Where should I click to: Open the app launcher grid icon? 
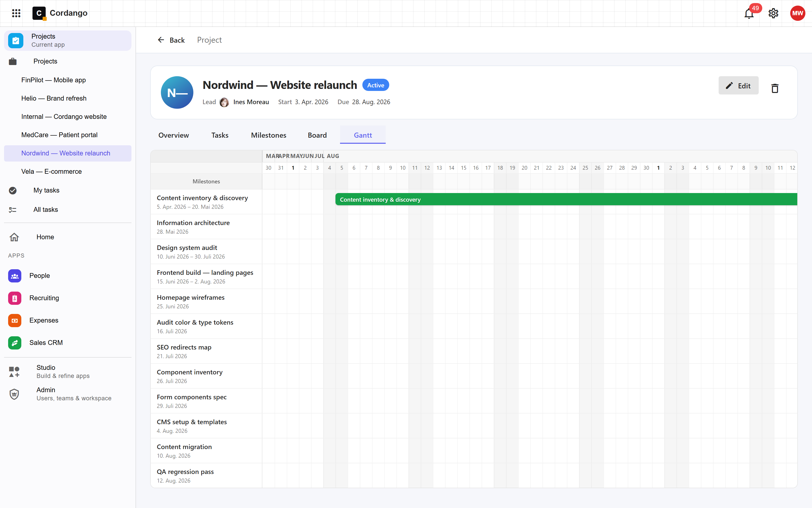tap(16, 13)
